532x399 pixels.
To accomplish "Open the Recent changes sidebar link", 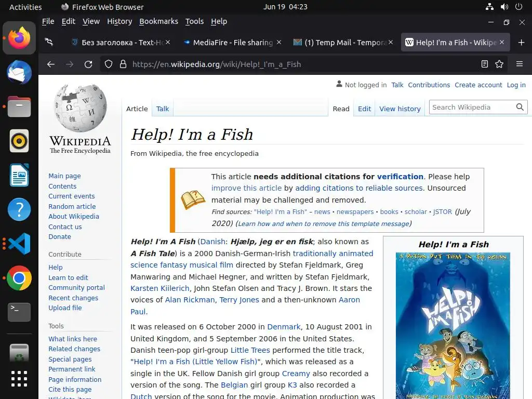I will click(73, 298).
